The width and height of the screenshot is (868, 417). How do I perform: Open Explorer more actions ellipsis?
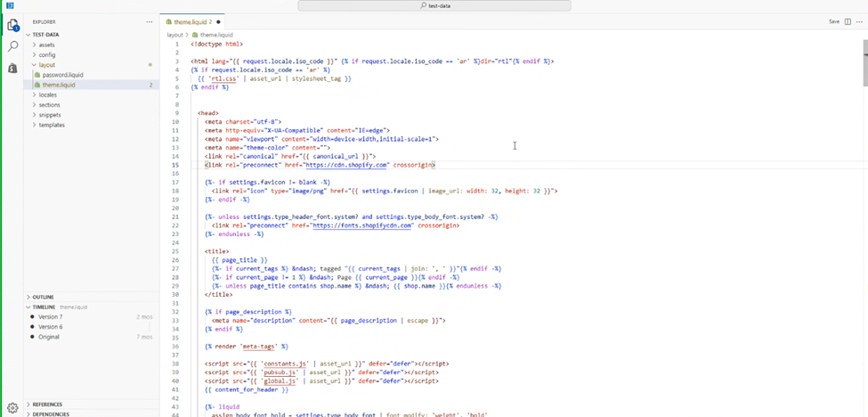coord(149,21)
